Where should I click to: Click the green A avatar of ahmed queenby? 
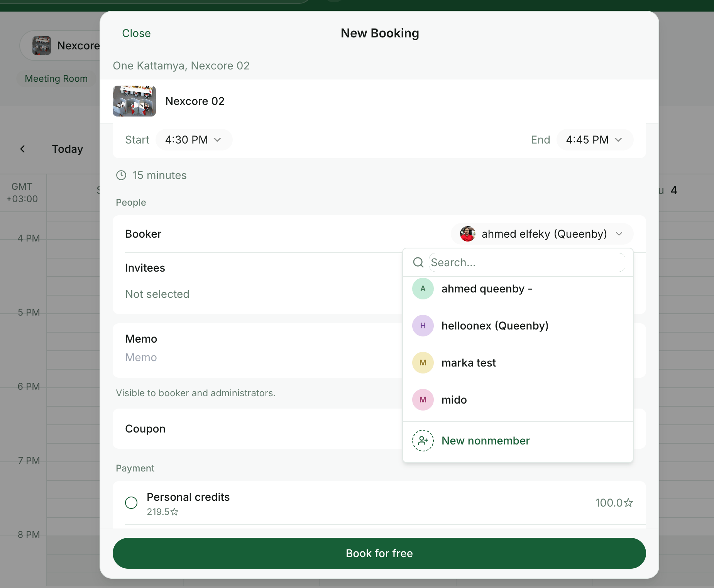[423, 289]
